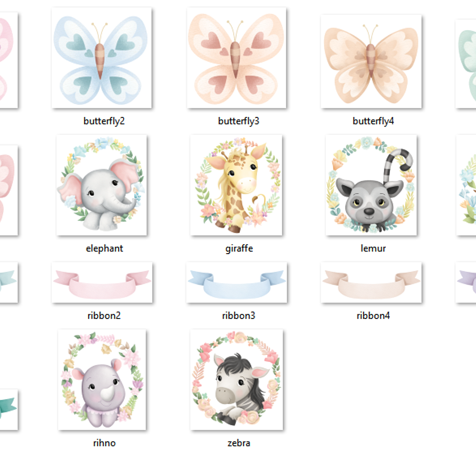This screenshot has width=476, height=476.
Task: Select the purple rihno image
Action: [x=102, y=379]
